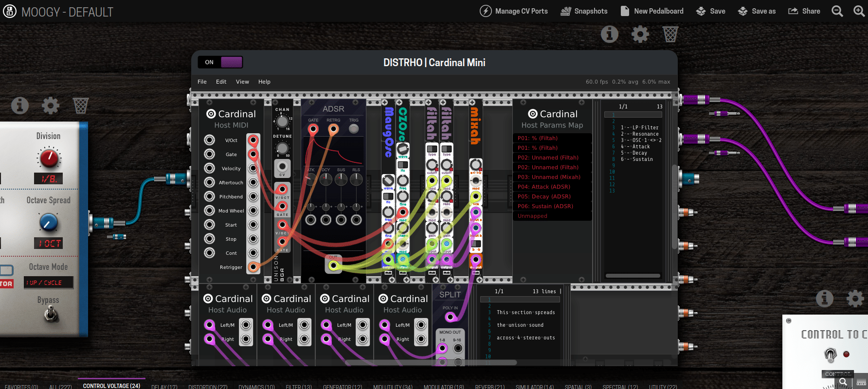This screenshot has height=389, width=868.
Task: Click the Unmapped slot in Host Params Map
Action: click(x=552, y=216)
